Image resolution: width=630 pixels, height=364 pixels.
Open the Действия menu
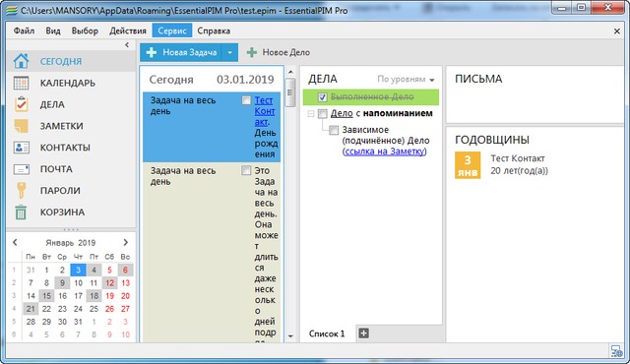[128, 30]
